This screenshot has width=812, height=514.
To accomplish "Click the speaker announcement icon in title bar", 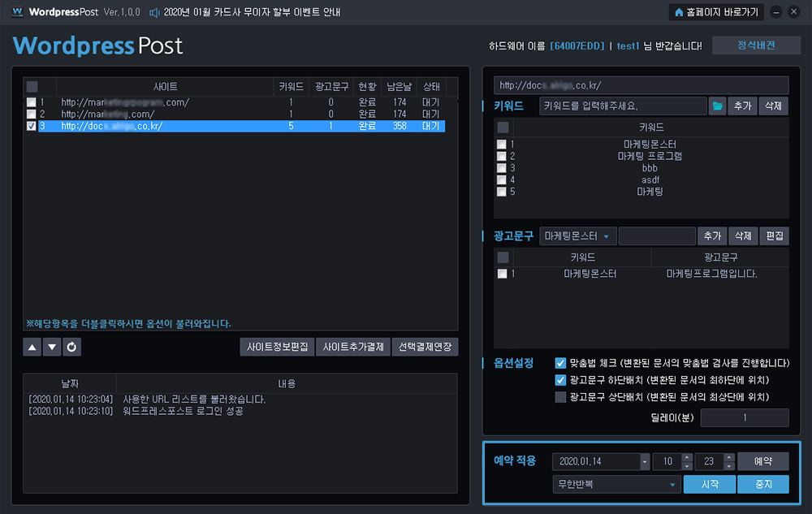I will pyautogui.click(x=153, y=12).
